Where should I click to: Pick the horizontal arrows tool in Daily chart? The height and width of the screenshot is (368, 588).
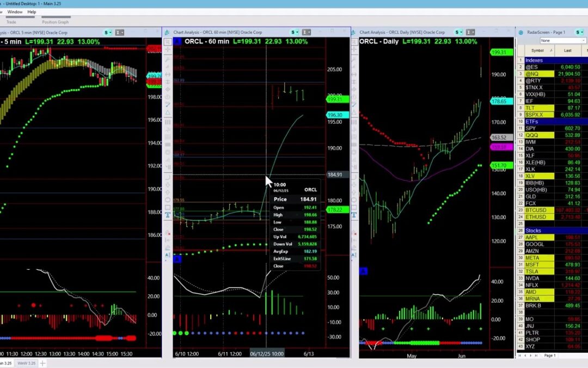tap(354, 74)
